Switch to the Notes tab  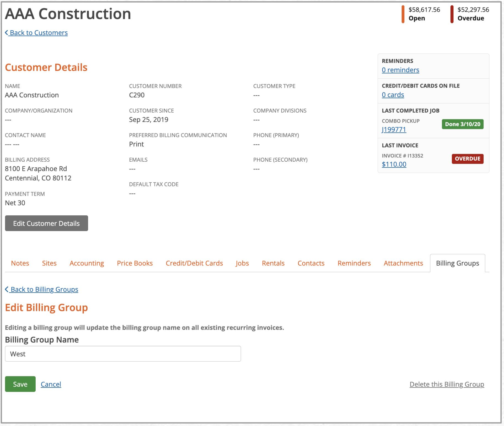20,263
